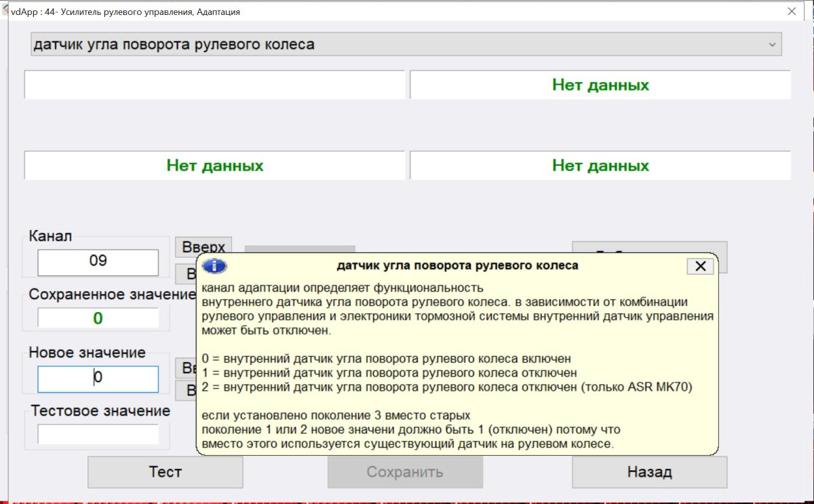Click the Канал field showing 09

[98, 262]
